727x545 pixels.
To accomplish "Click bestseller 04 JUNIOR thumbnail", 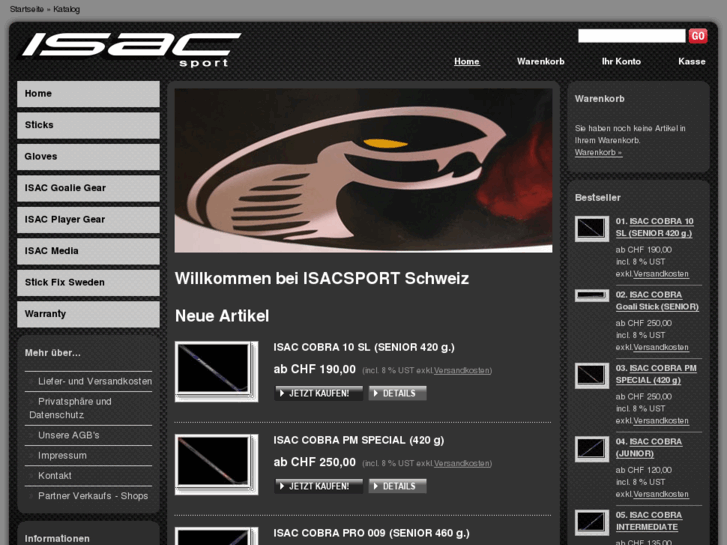I will [592, 449].
